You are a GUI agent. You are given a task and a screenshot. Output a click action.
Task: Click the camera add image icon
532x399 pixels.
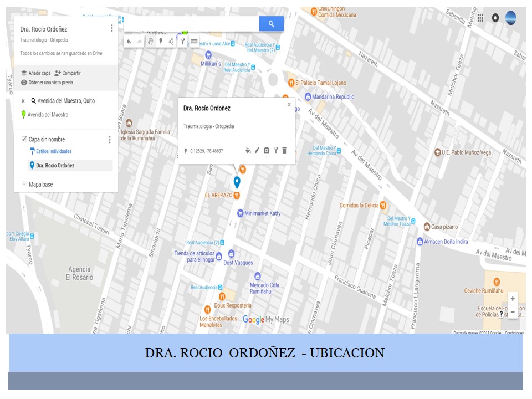pos(266,150)
